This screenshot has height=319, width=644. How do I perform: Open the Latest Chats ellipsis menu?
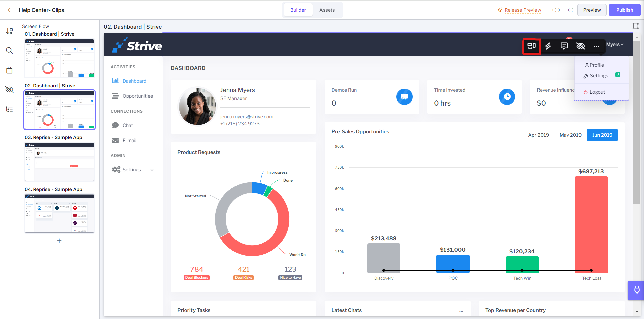point(461,311)
